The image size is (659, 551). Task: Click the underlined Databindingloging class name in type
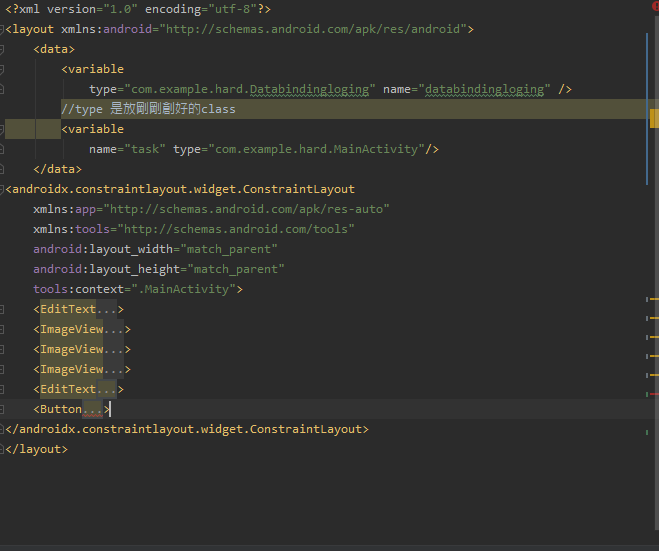click(x=309, y=90)
